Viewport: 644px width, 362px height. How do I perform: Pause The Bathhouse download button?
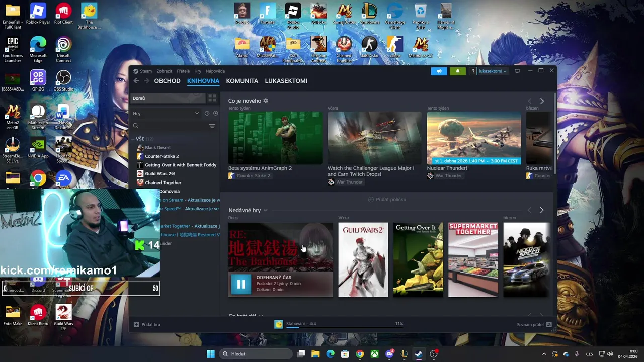point(241,284)
